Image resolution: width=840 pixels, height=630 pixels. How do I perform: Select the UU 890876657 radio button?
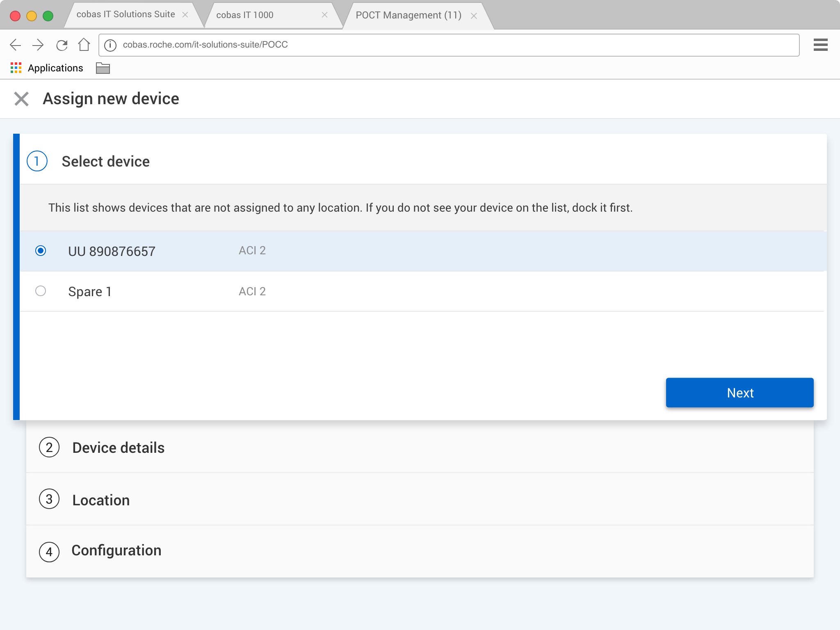coord(41,251)
